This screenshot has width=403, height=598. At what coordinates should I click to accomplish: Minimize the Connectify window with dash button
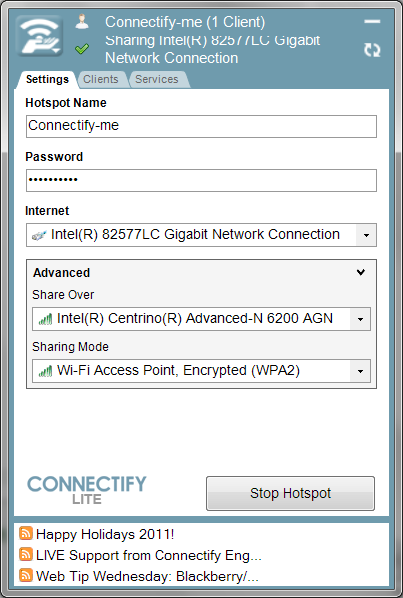click(372, 21)
